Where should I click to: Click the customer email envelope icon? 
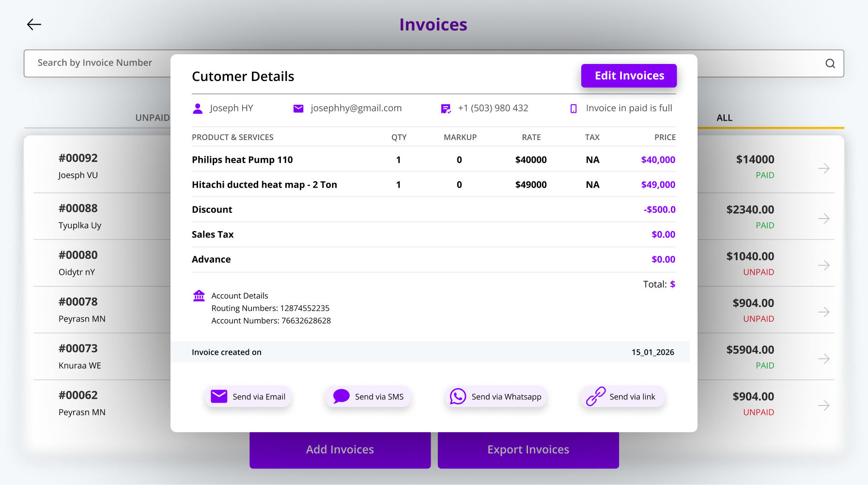pos(298,109)
